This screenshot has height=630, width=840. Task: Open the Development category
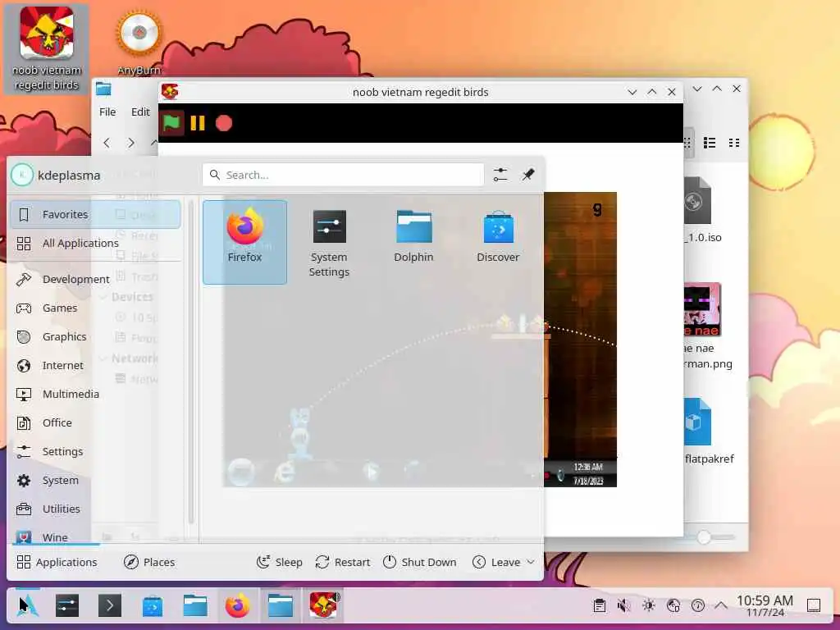pos(95,279)
